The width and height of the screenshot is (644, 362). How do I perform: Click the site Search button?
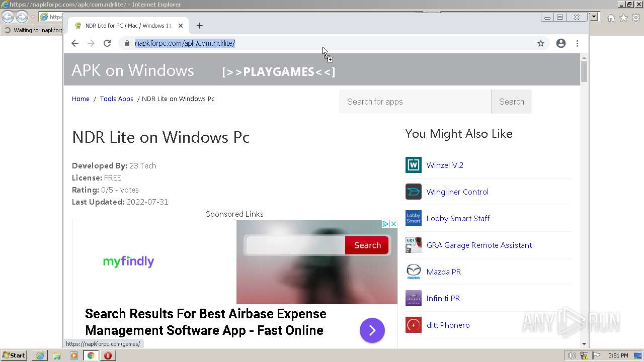[x=511, y=102]
